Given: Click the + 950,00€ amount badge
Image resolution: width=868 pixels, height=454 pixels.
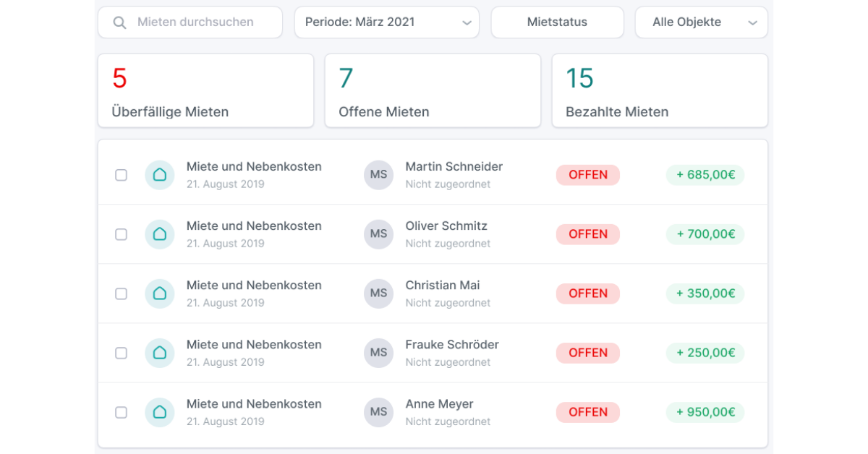Looking at the screenshot, I should click(705, 412).
